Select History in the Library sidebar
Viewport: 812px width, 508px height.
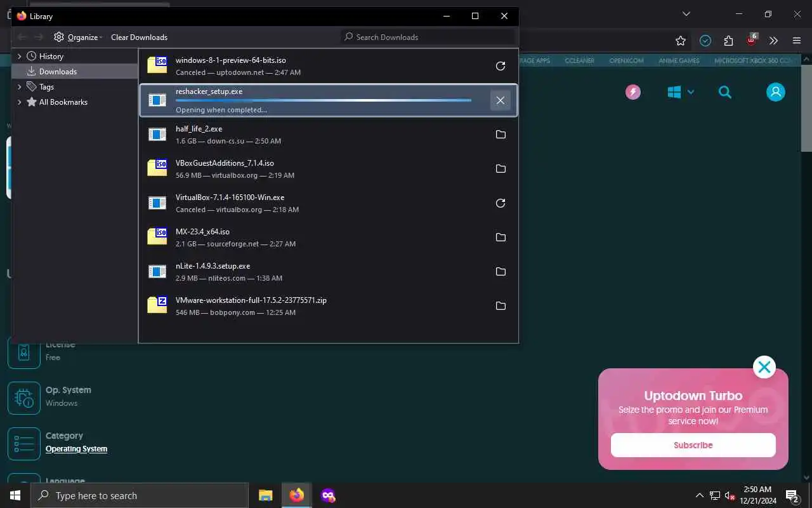coord(51,56)
